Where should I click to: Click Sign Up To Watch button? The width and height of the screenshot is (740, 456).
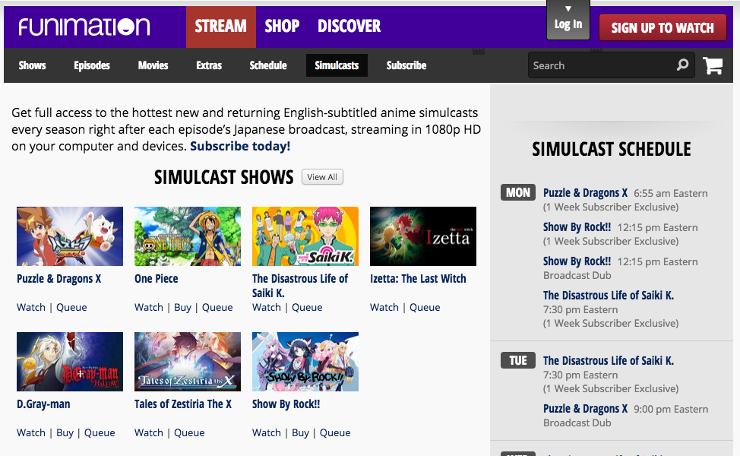tap(662, 28)
